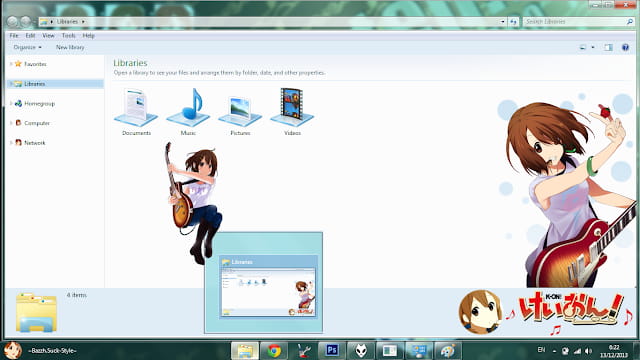Open Explorer help with question mark icon
The height and width of the screenshot is (360, 640).
pos(625,47)
